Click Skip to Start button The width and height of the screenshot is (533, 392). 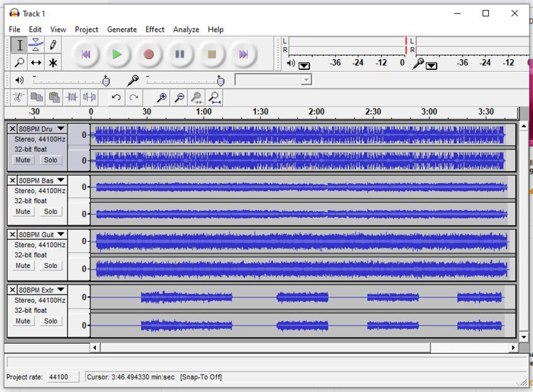pos(86,54)
